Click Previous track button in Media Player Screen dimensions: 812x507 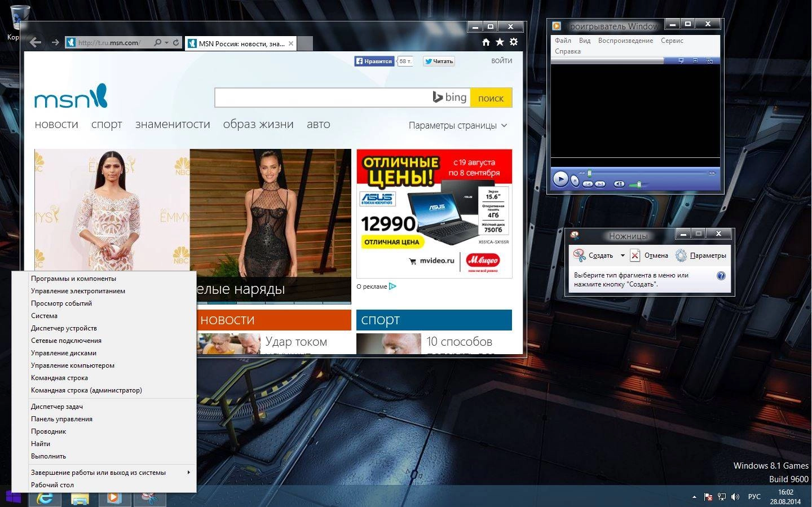tap(588, 184)
